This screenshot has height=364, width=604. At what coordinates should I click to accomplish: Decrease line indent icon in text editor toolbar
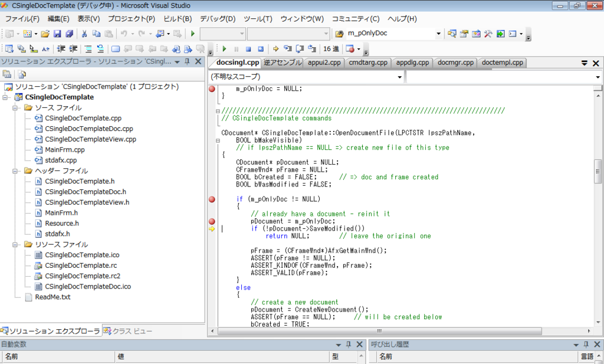point(61,49)
